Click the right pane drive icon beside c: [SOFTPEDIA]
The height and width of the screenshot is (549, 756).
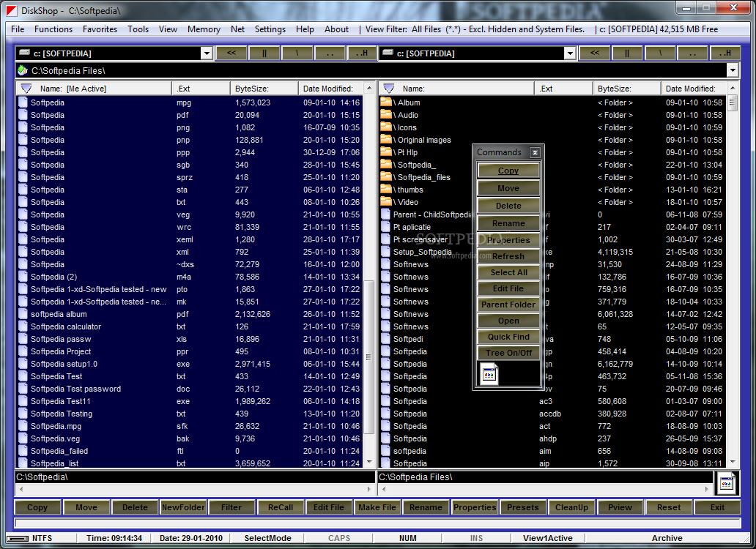(388, 53)
